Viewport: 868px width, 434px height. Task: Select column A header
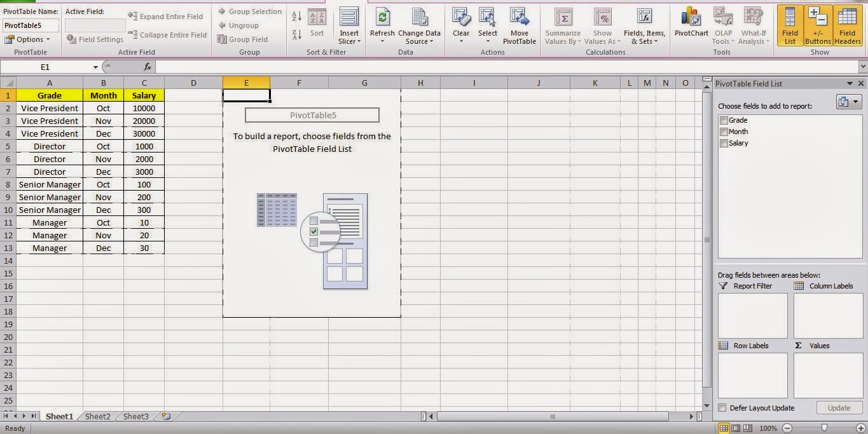[x=50, y=83]
